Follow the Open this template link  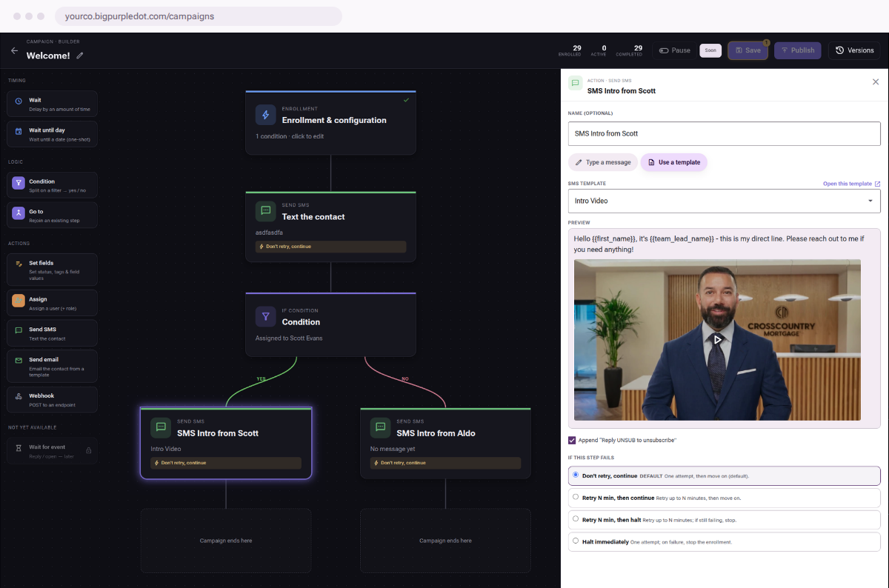pos(851,184)
